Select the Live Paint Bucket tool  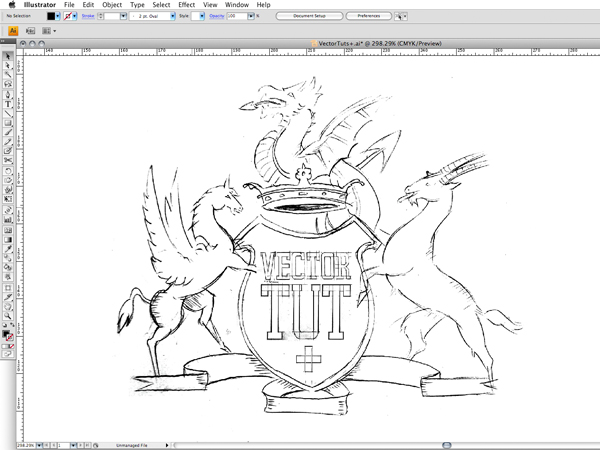tap(8, 267)
